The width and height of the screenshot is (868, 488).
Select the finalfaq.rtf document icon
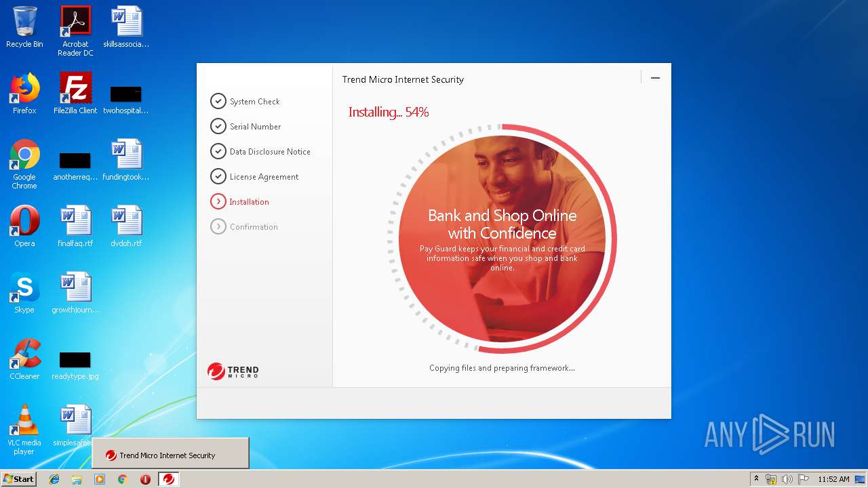click(x=75, y=226)
